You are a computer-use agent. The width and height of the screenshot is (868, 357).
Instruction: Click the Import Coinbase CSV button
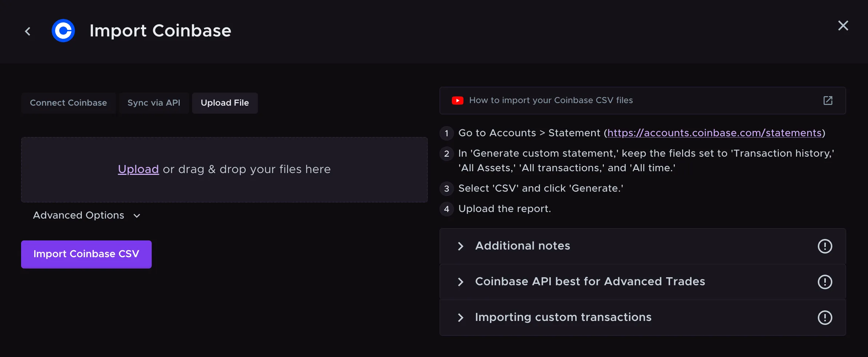(86, 254)
